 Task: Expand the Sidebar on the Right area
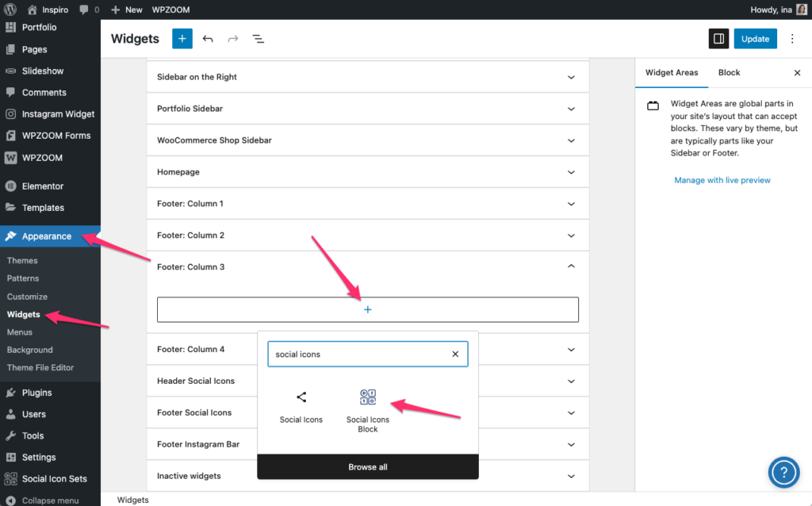click(571, 77)
